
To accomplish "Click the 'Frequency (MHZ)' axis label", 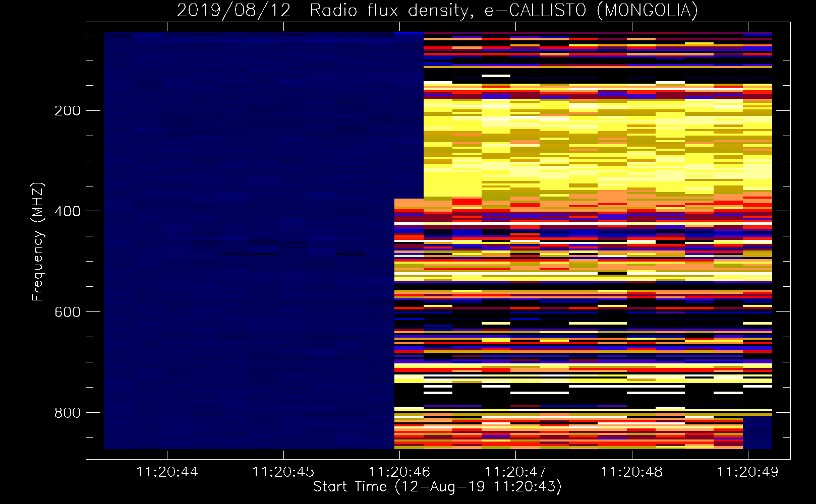I will pos(38,242).
